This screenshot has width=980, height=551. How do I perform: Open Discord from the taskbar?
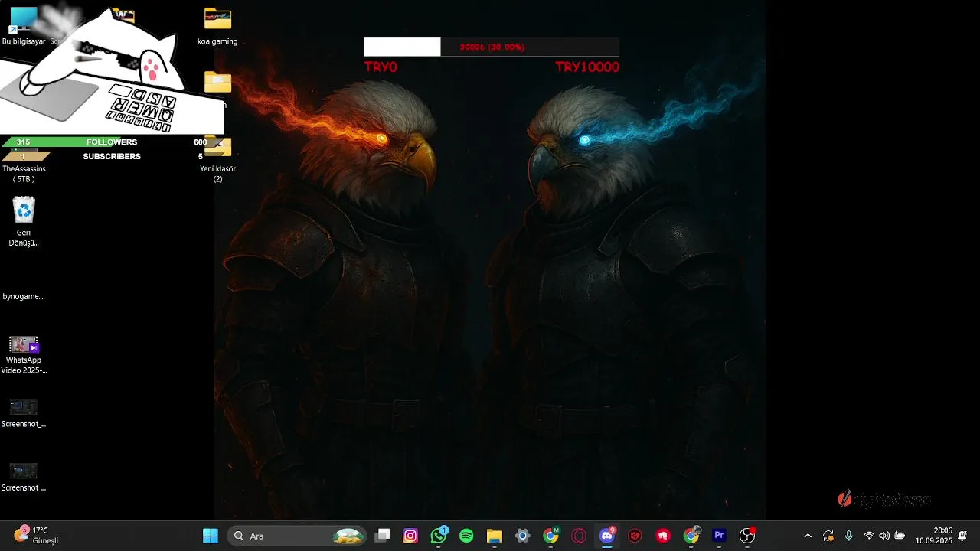click(x=607, y=536)
